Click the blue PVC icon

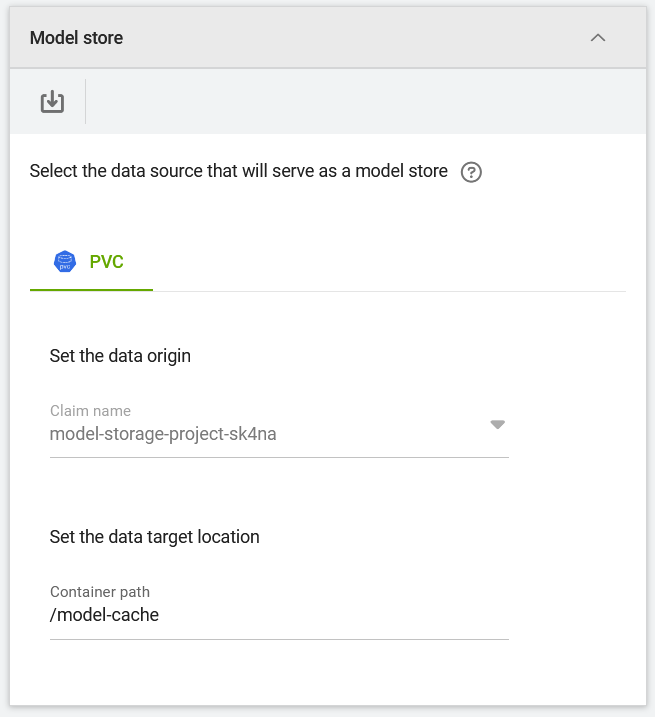click(x=65, y=262)
